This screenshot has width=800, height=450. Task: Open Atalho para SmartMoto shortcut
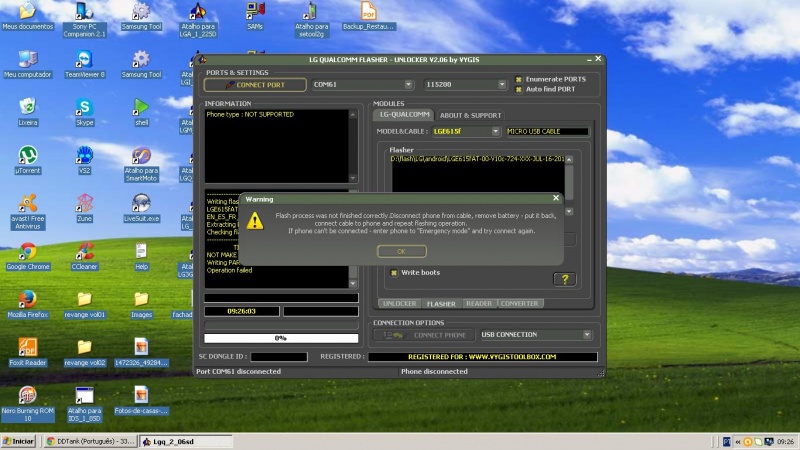(x=141, y=164)
